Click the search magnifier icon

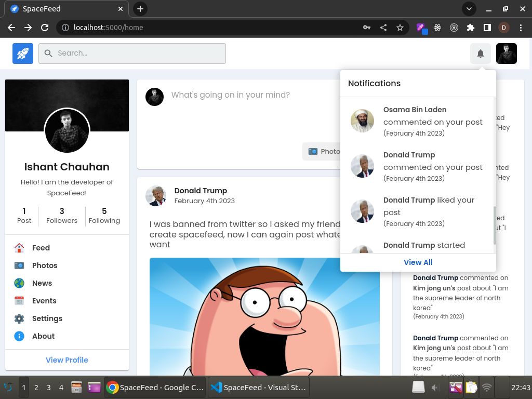tap(48, 54)
